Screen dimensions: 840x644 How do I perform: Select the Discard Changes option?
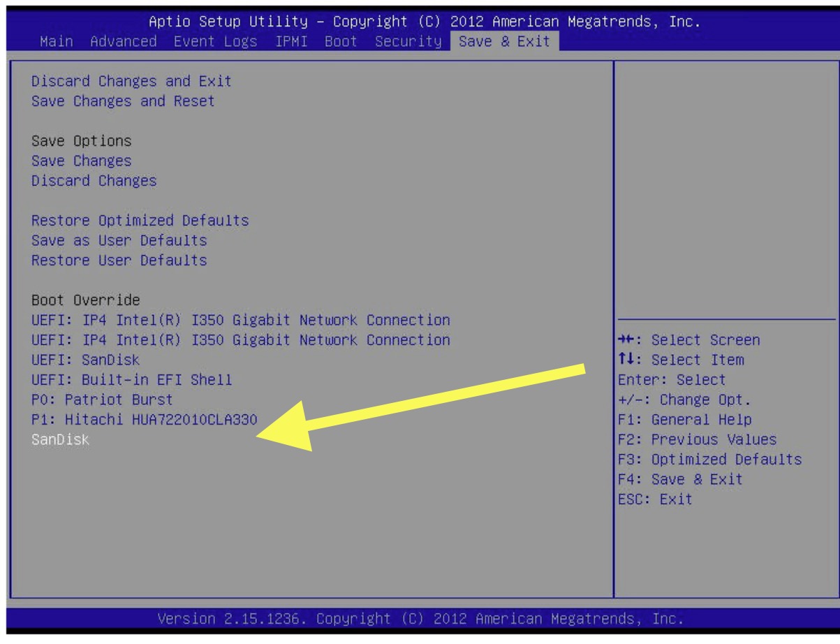pyautogui.click(x=94, y=181)
